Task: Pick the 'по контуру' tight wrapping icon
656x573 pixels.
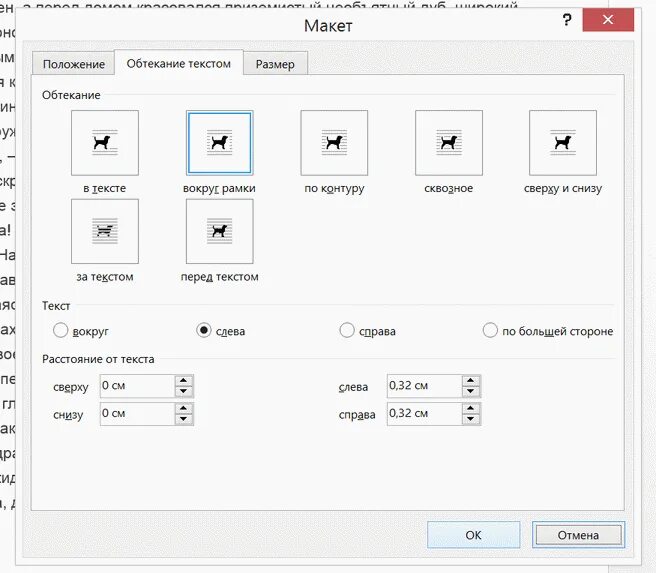Action: coord(334,143)
